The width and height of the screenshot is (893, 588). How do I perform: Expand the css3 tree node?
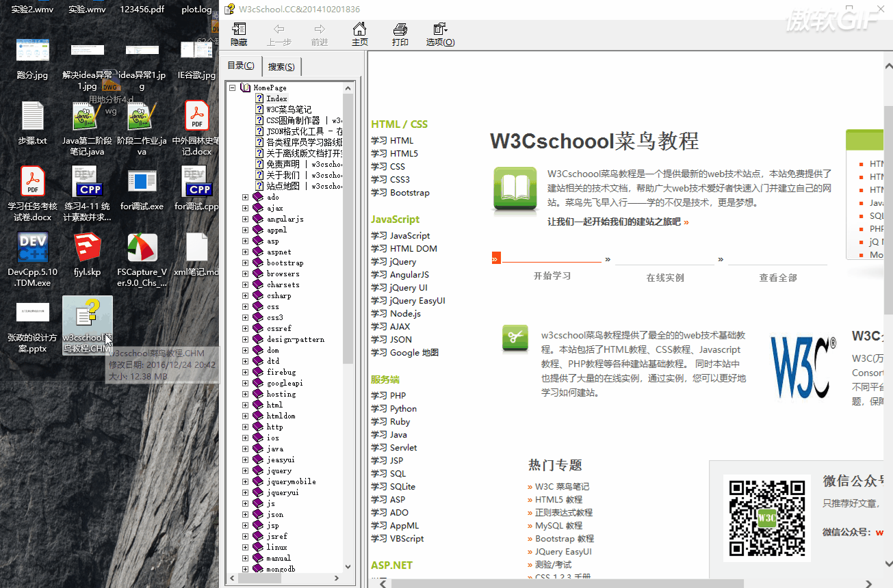[245, 317]
